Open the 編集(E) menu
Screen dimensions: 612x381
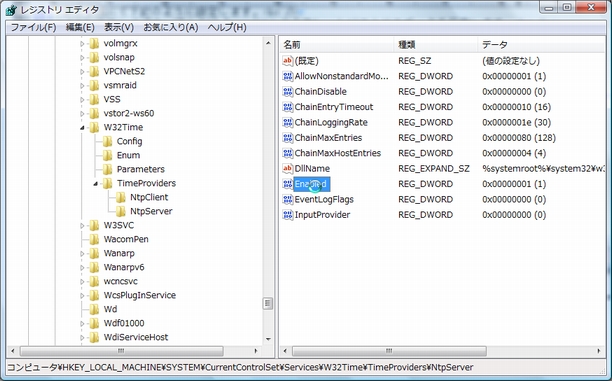pos(80,27)
